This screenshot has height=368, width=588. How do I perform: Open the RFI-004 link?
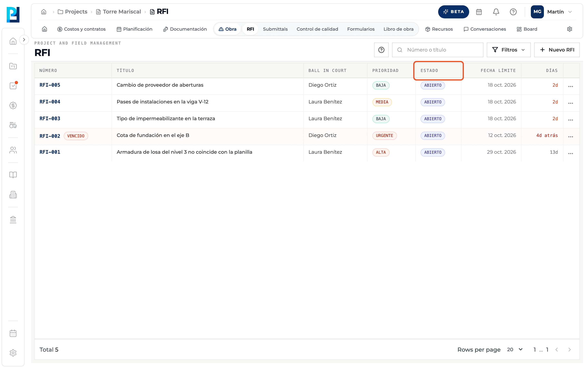coord(50,102)
